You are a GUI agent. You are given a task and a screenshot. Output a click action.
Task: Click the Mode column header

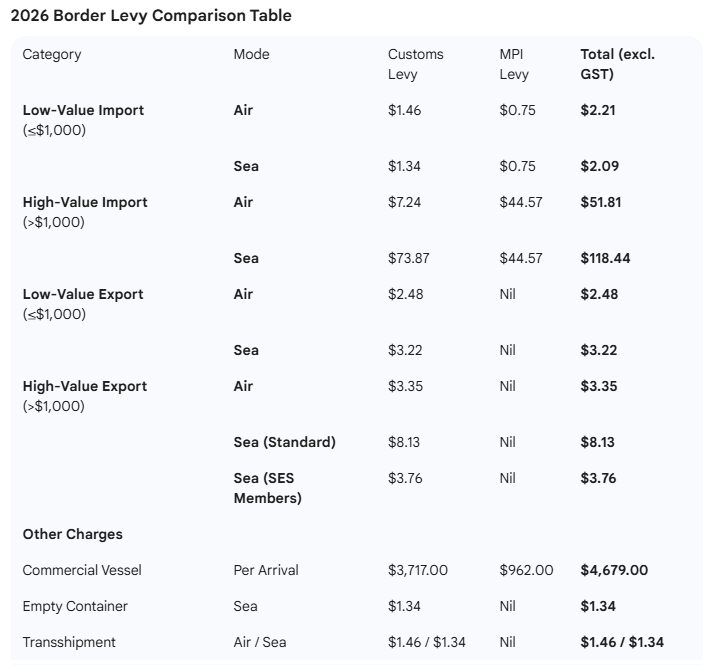pyautogui.click(x=251, y=54)
